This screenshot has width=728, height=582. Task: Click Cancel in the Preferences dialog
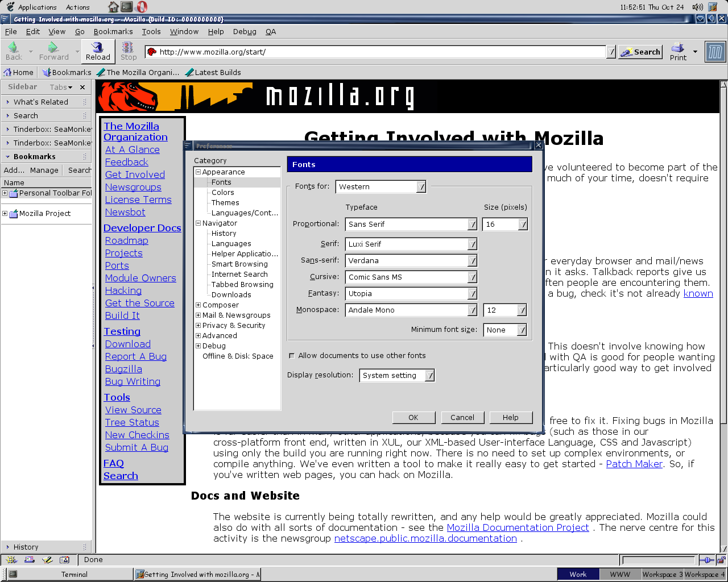point(462,417)
